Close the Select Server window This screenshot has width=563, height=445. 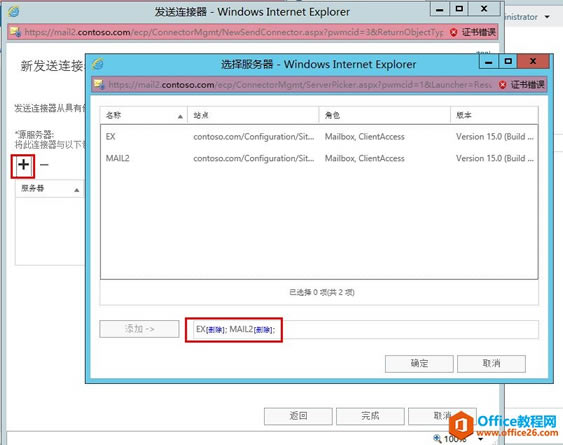click(x=533, y=61)
